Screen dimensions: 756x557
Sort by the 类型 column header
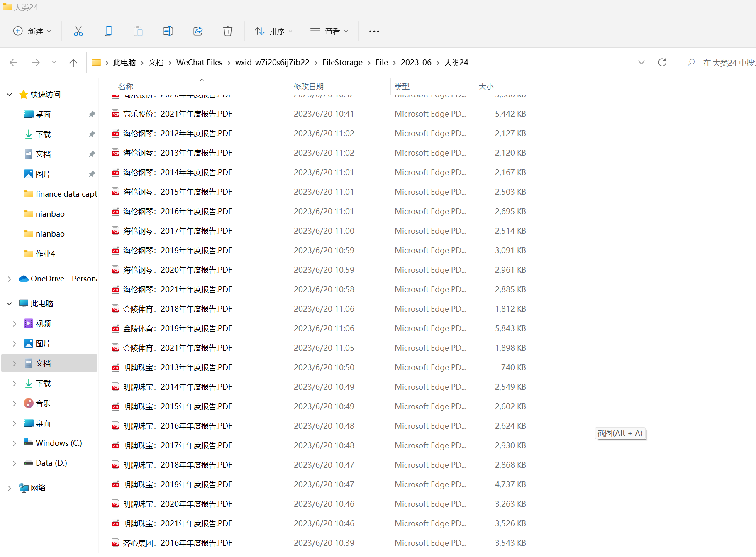(x=433, y=86)
